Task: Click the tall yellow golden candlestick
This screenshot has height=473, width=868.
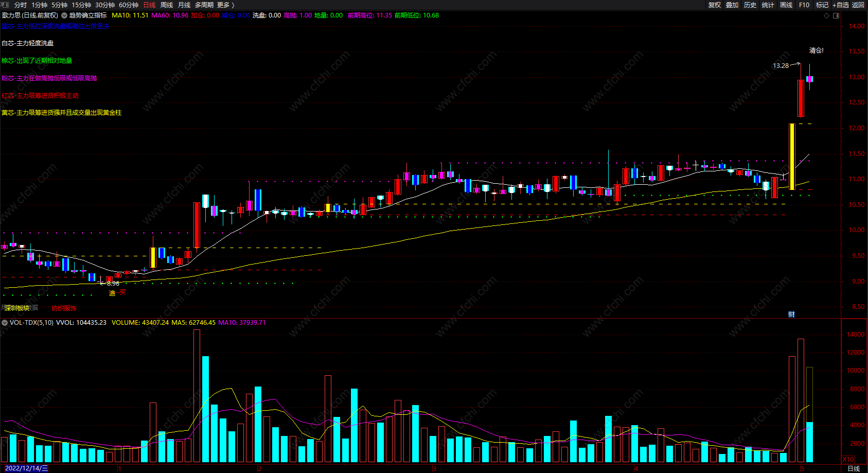Action: 792,156
